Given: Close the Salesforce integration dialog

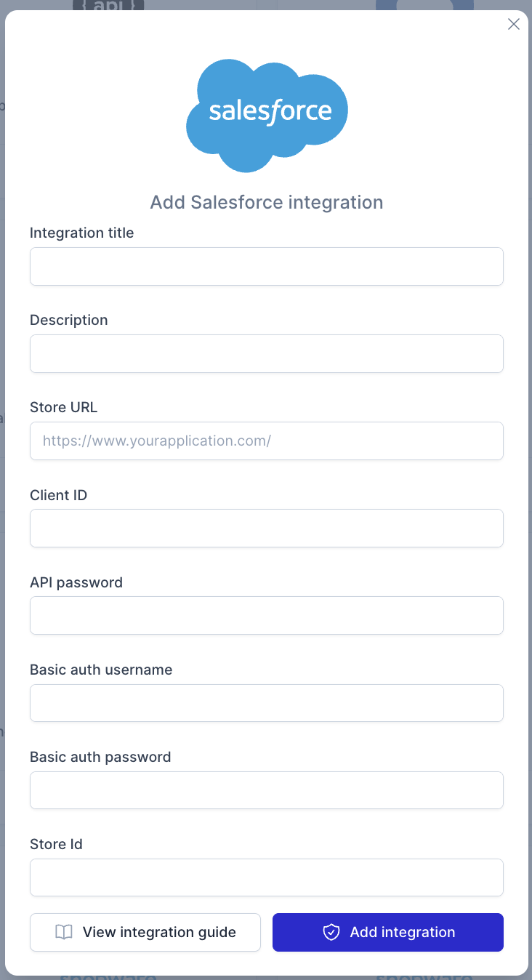Looking at the screenshot, I should click(513, 24).
